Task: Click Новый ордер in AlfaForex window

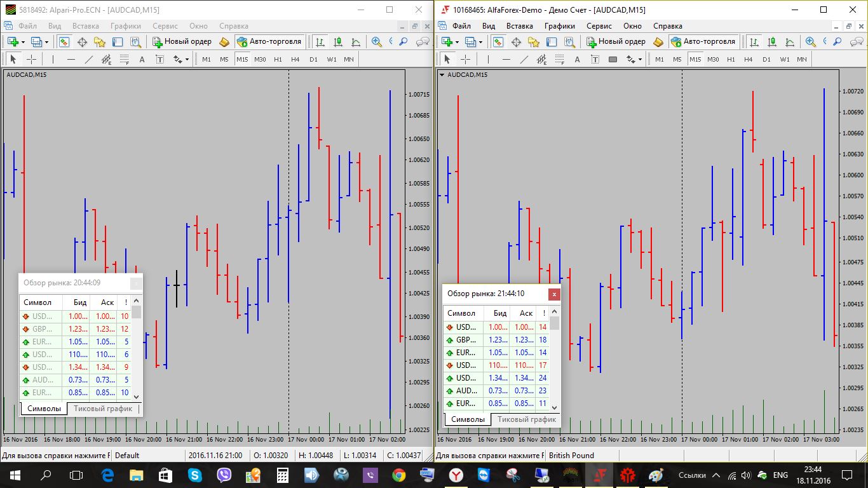Action: (x=616, y=42)
